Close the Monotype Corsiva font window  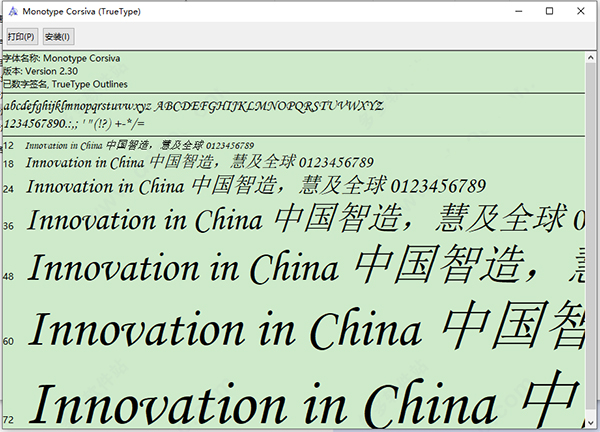click(581, 11)
